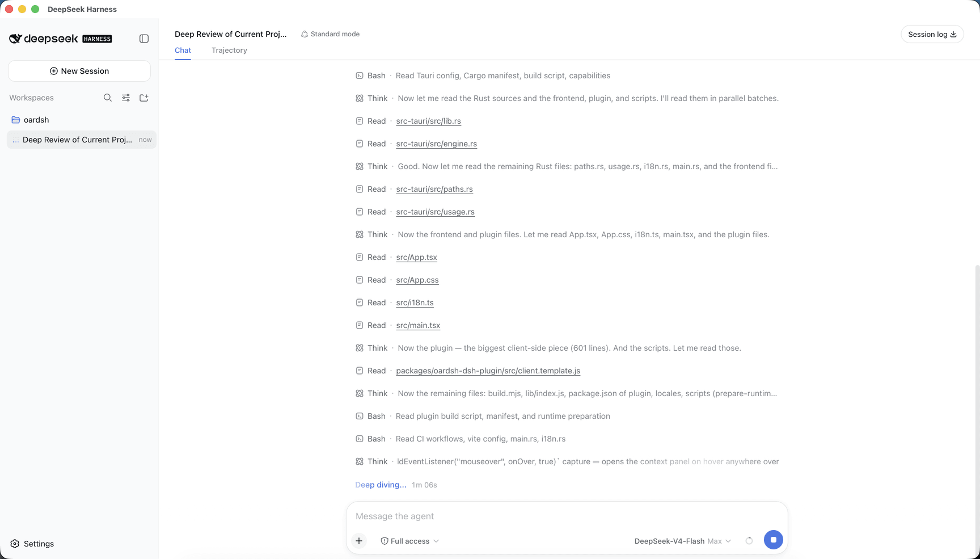Click Read icon beside usage.rs
Image resolution: width=980 pixels, height=559 pixels.
pos(360,212)
